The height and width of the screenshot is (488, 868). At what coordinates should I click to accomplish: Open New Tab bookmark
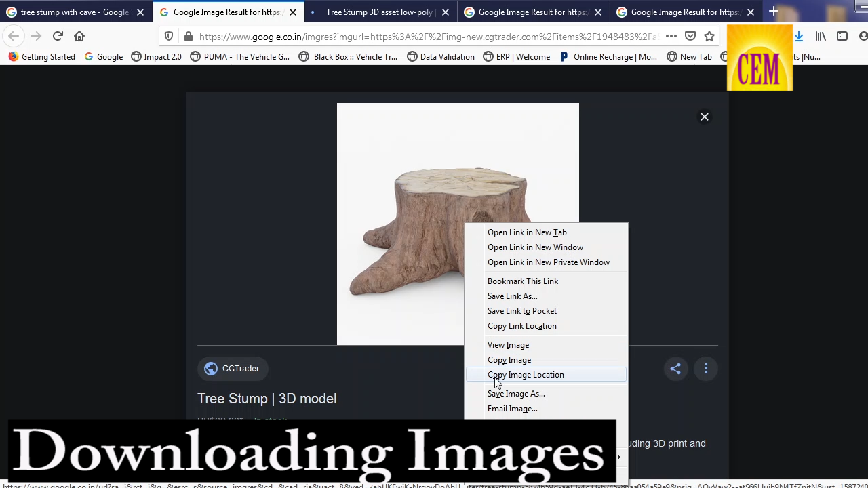690,57
